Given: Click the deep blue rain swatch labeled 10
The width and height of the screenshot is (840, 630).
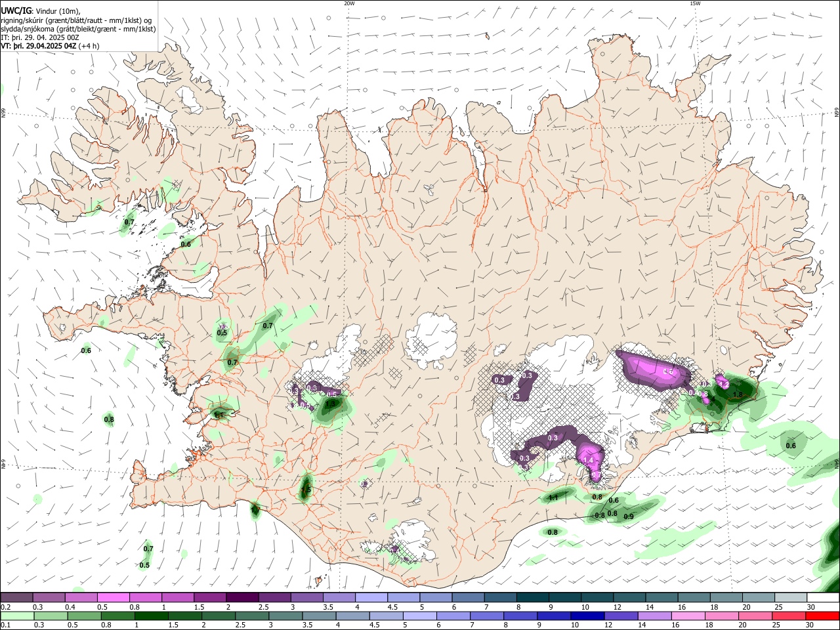Looking at the screenshot, I should click(x=586, y=616).
